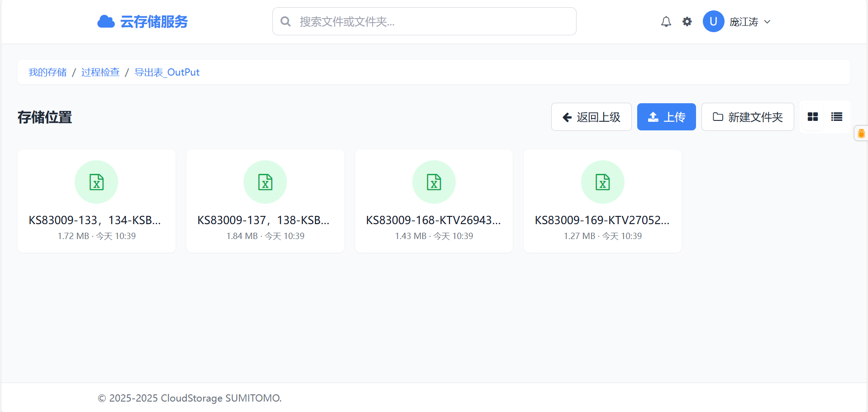Open the notifications bell
This screenshot has height=412, width=868.
[x=666, y=22]
